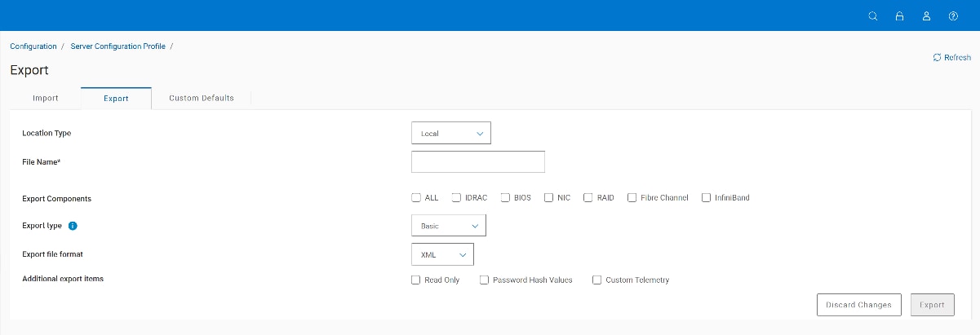Check the NIC component checkbox
This screenshot has height=335, width=980.
tap(549, 197)
